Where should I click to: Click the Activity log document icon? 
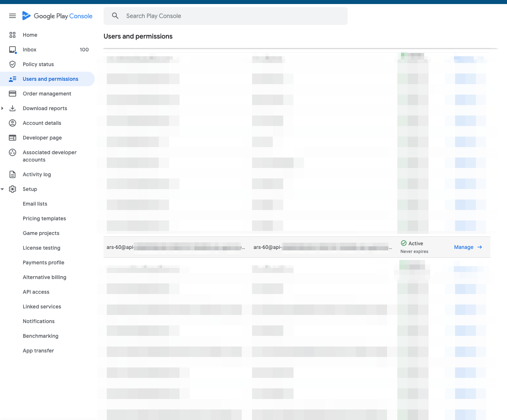[x=12, y=174]
